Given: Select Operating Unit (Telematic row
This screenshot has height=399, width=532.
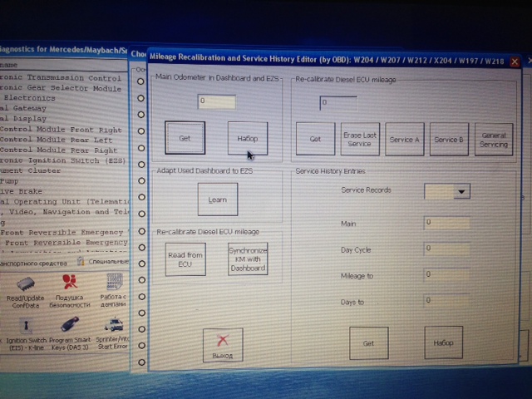Looking at the screenshot, I should [x=64, y=201].
